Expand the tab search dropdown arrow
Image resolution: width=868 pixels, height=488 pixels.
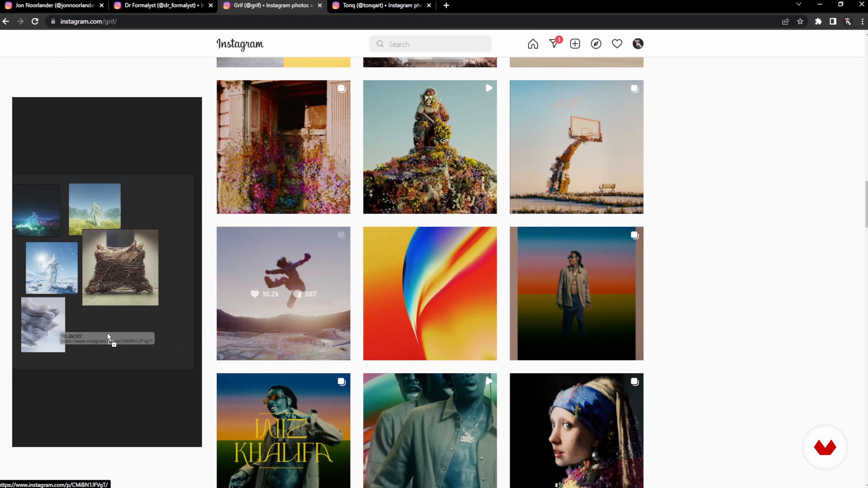pos(799,4)
